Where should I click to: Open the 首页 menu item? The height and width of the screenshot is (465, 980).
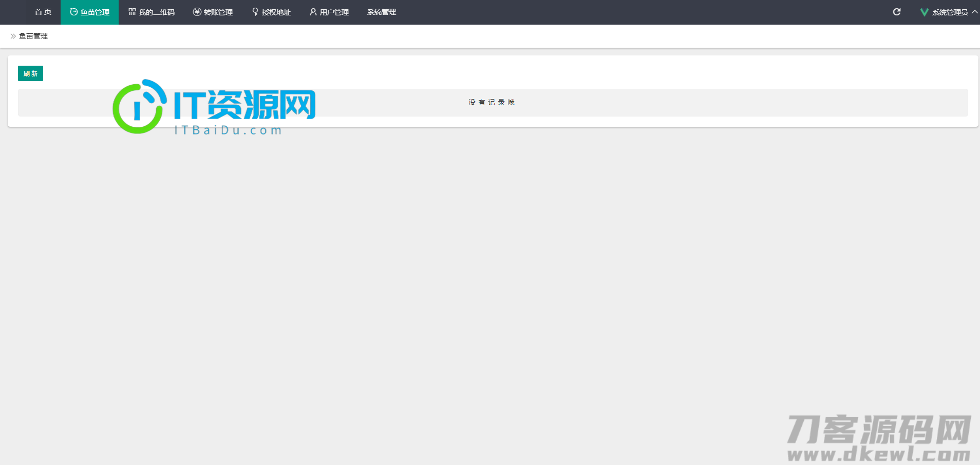pyautogui.click(x=43, y=12)
